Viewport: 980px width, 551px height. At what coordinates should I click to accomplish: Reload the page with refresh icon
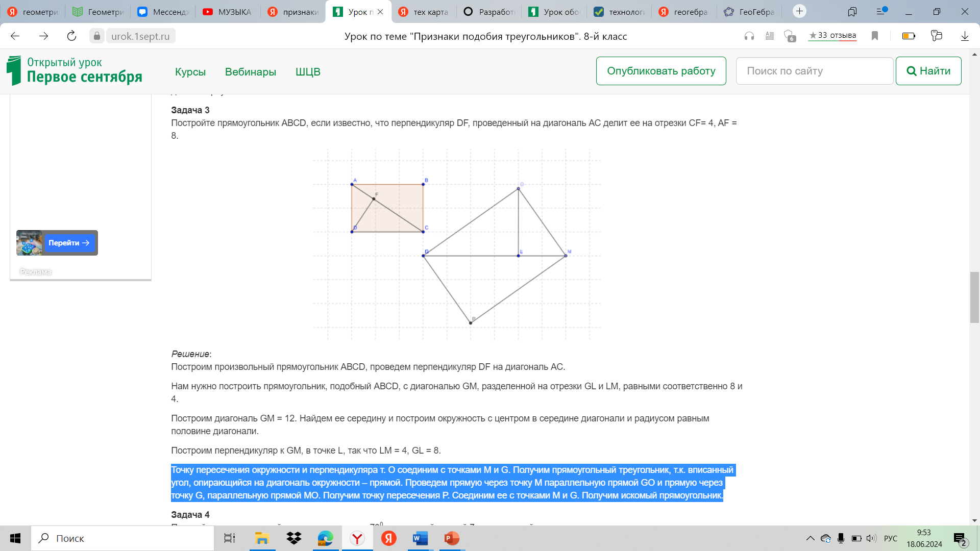point(71,36)
